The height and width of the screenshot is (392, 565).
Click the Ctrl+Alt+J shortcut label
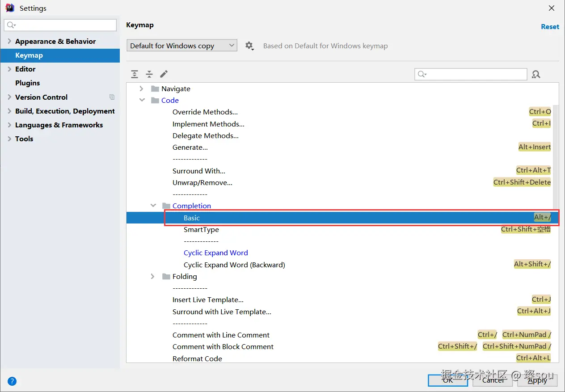[x=534, y=311]
